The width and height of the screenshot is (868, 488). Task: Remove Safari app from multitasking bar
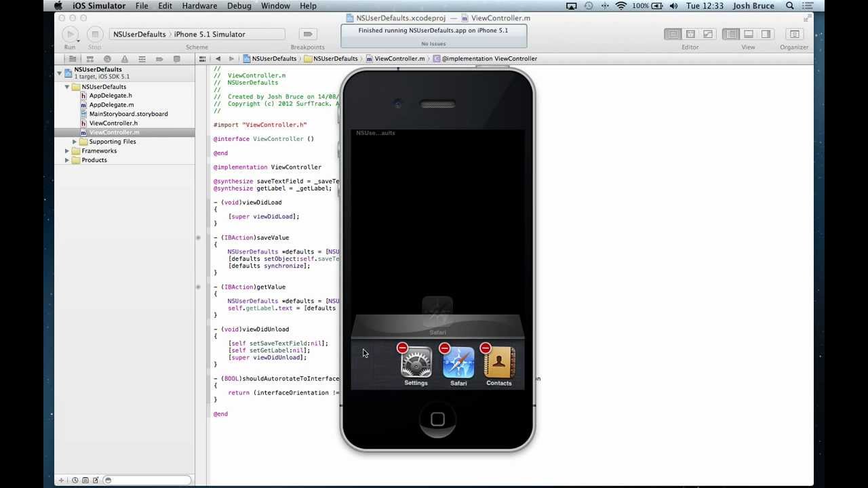[444, 348]
